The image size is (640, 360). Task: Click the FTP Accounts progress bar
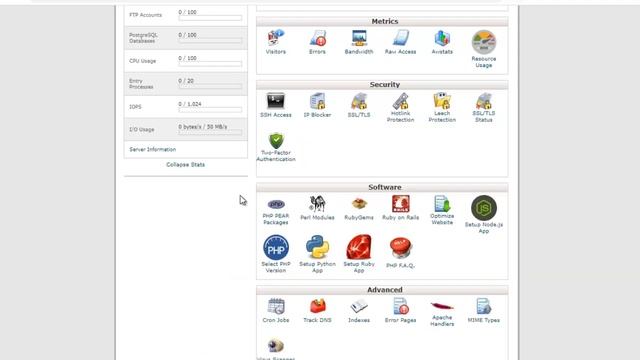tap(210, 18)
